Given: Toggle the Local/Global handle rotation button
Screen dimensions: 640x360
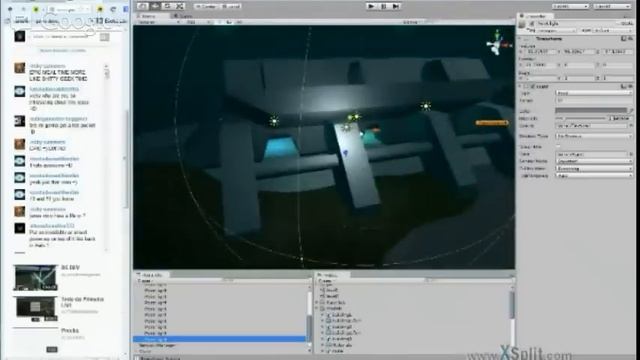Looking at the screenshot, I should 231,7.
